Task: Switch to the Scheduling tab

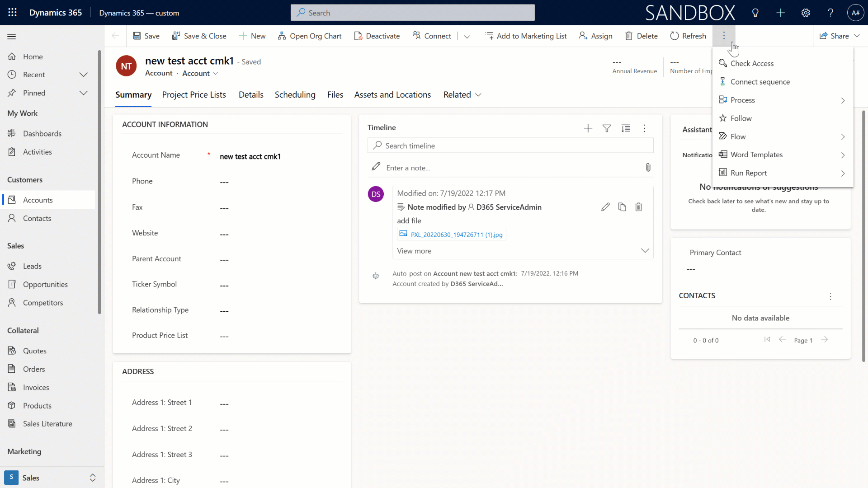Action: pyautogui.click(x=295, y=94)
